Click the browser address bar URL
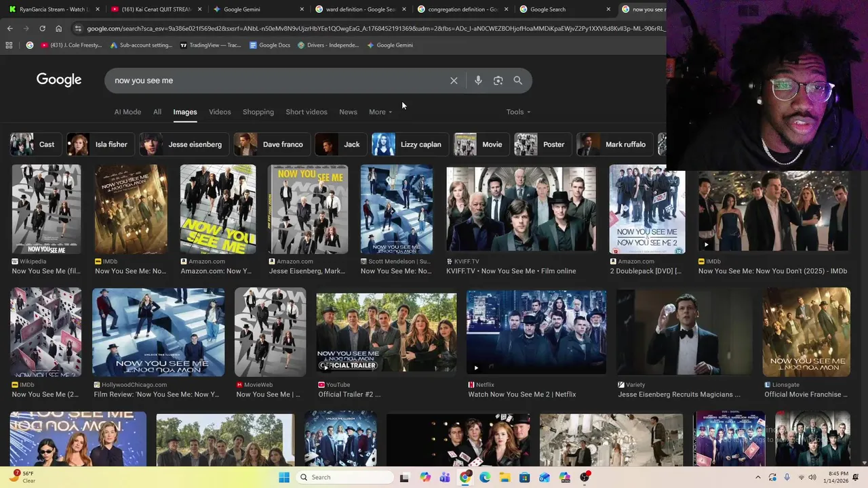Screen dimensions: 868x488 click(x=376, y=28)
